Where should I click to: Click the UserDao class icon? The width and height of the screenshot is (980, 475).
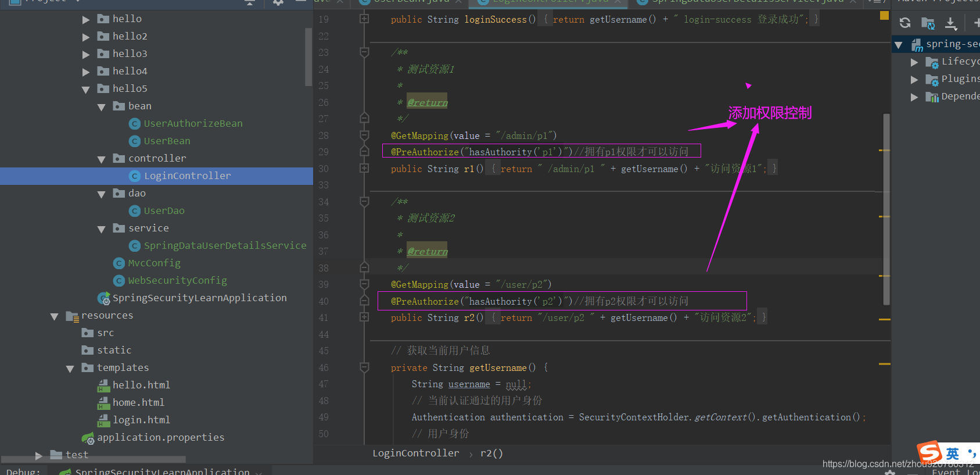pyautogui.click(x=135, y=211)
